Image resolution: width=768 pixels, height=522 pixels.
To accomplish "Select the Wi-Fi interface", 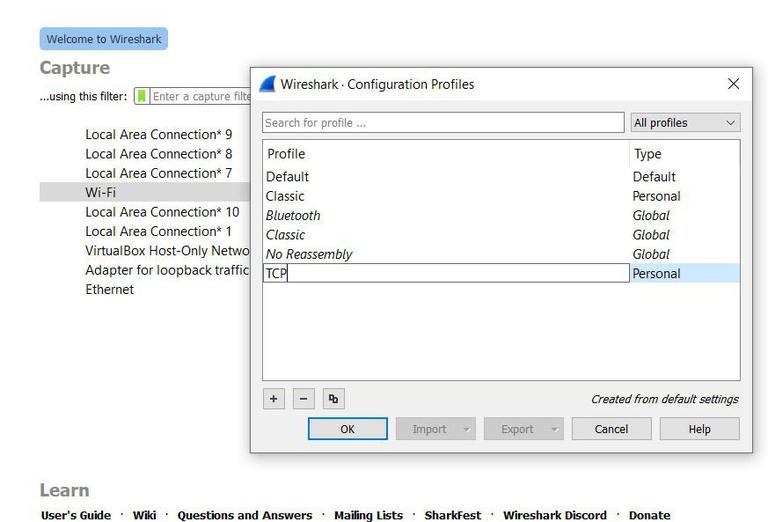I will [x=145, y=192].
